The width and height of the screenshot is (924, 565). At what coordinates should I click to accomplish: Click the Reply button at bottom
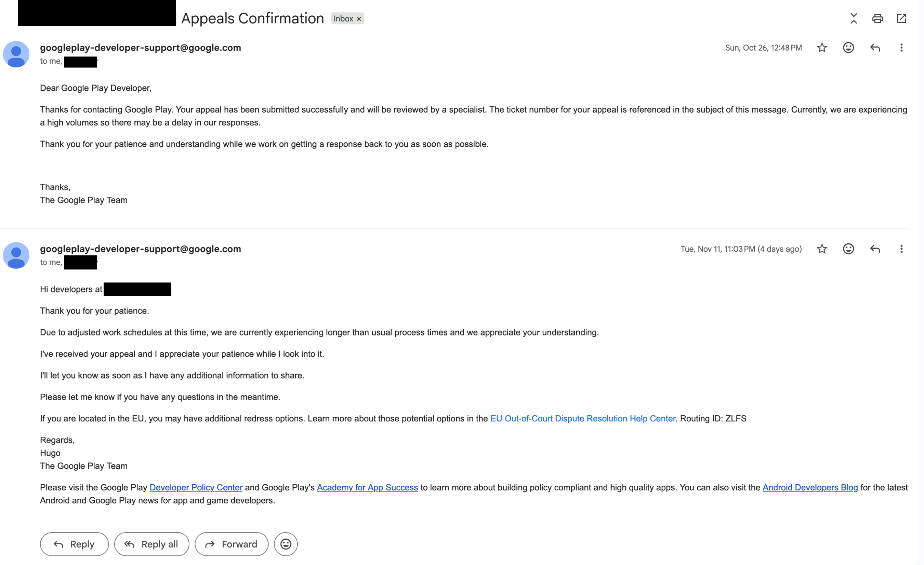(x=74, y=544)
